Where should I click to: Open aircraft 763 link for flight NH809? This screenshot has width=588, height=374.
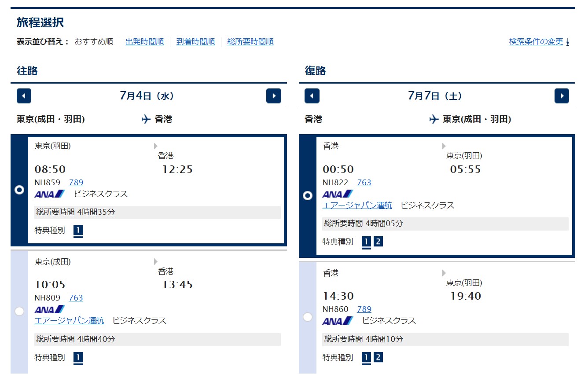click(76, 298)
